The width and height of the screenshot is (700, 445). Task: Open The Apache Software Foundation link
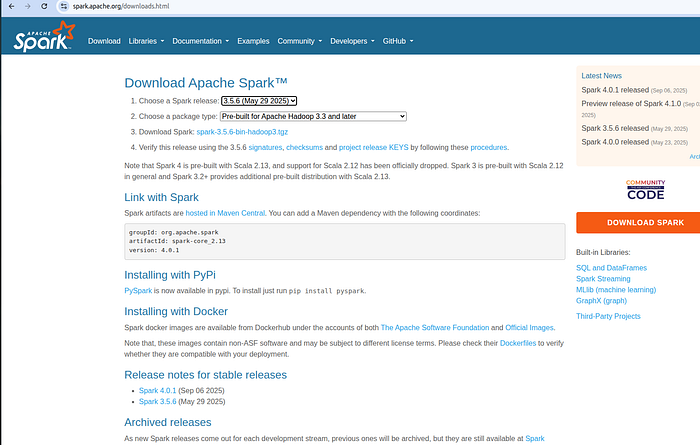(435, 328)
